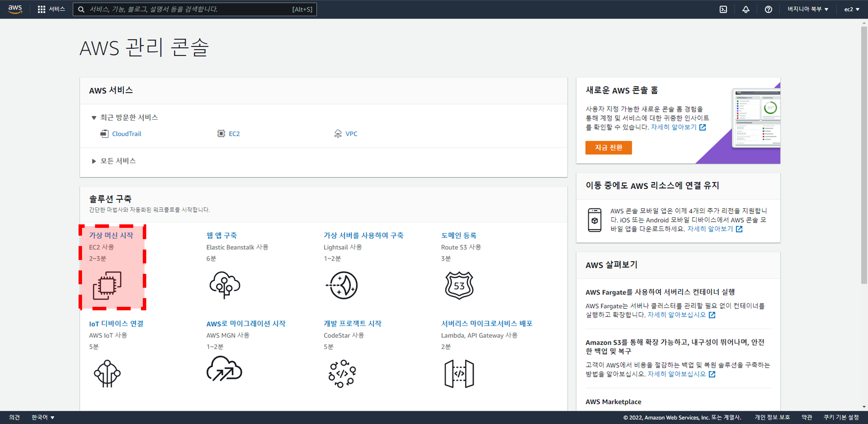Click external link icon for Fargate article
The width and height of the screenshot is (868, 424).
click(x=712, y=315)
